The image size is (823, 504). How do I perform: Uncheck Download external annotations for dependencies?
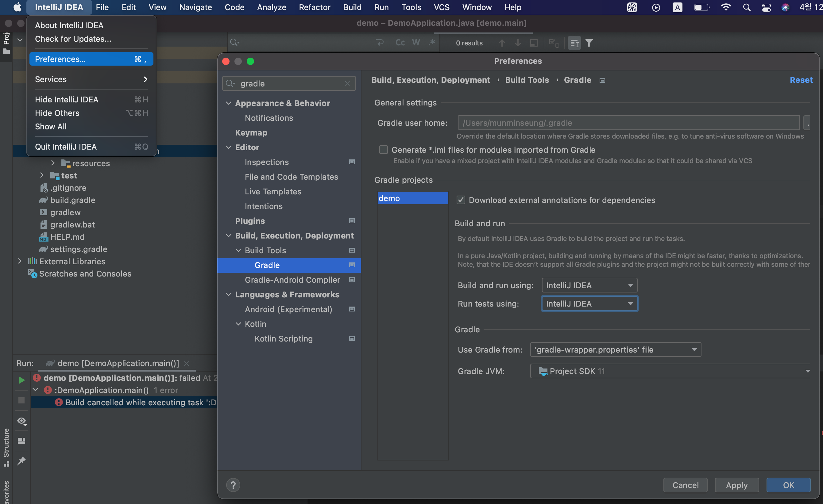[461, 200]
